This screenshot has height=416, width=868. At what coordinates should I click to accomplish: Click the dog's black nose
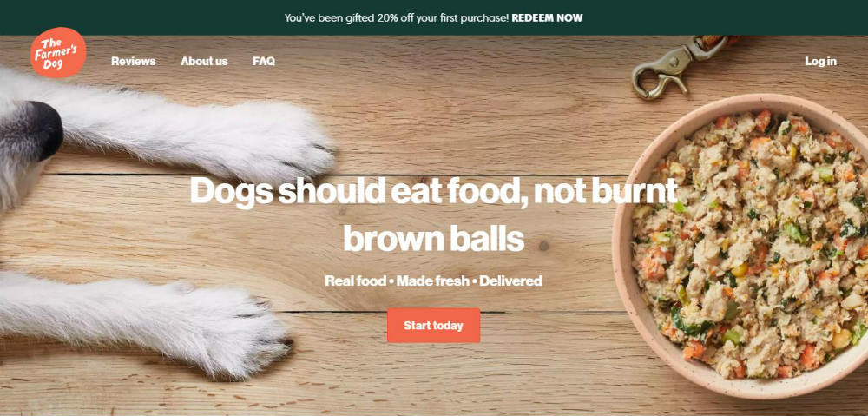tap(46, 129)
